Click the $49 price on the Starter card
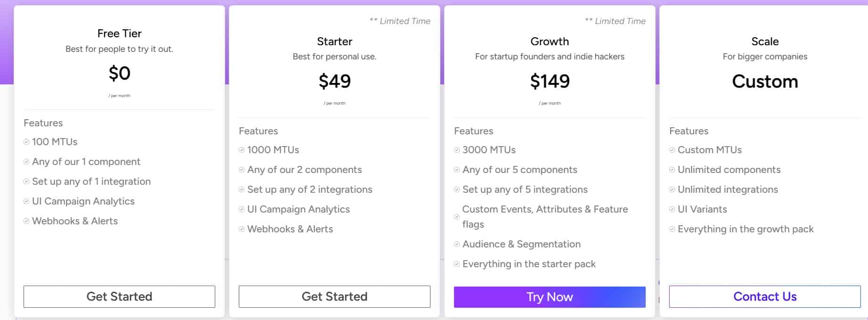Viewport: 868px width, 320px height. click(334, 81)
